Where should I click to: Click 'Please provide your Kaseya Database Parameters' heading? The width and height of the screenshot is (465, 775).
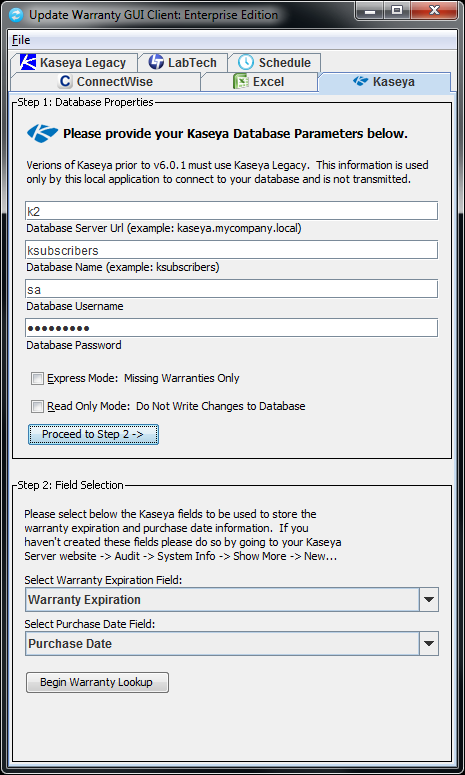[235, 133]
